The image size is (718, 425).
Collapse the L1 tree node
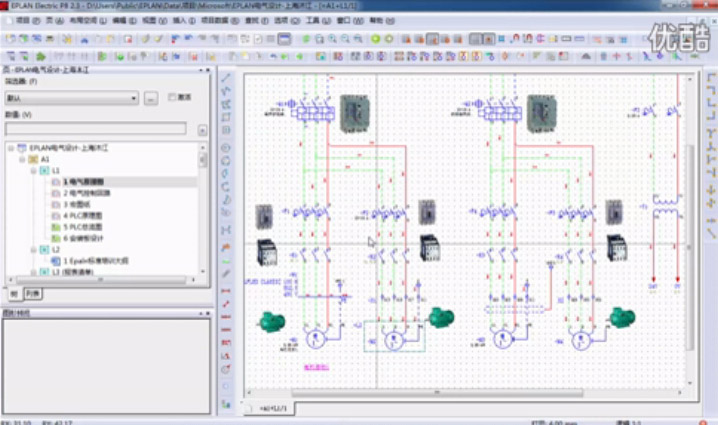pos(33,170)
